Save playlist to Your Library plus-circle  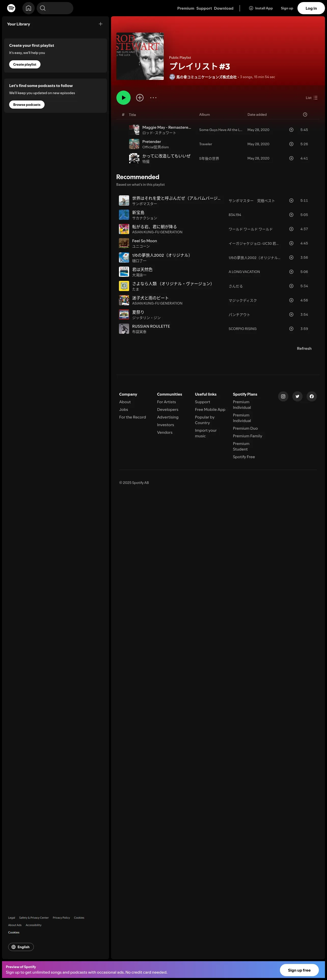pos(140,98)
